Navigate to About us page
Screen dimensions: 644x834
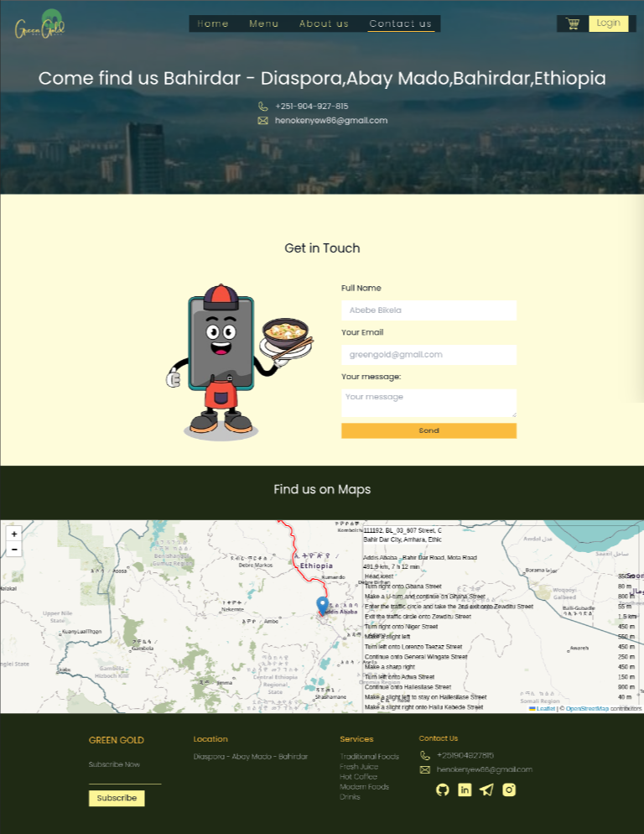pos(324,23)
